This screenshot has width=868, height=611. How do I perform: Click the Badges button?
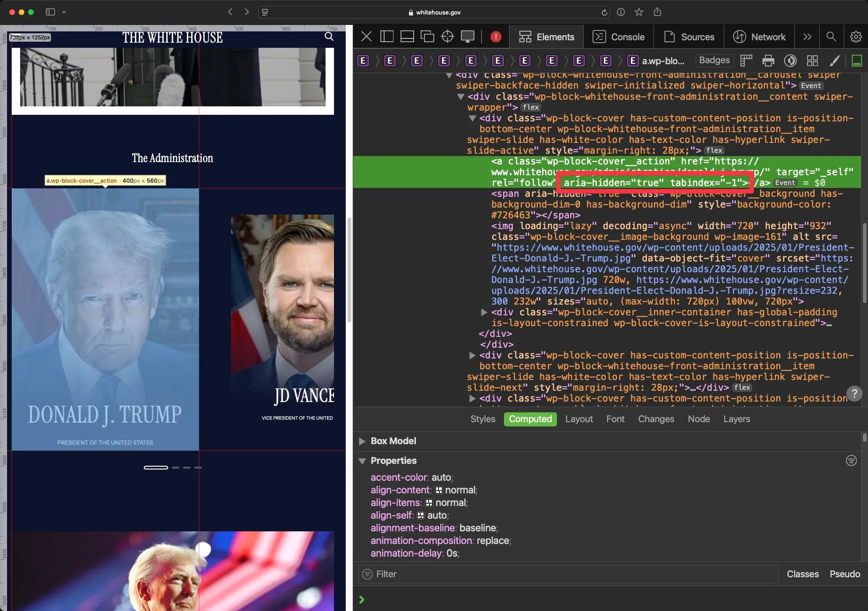coord(714,60)
